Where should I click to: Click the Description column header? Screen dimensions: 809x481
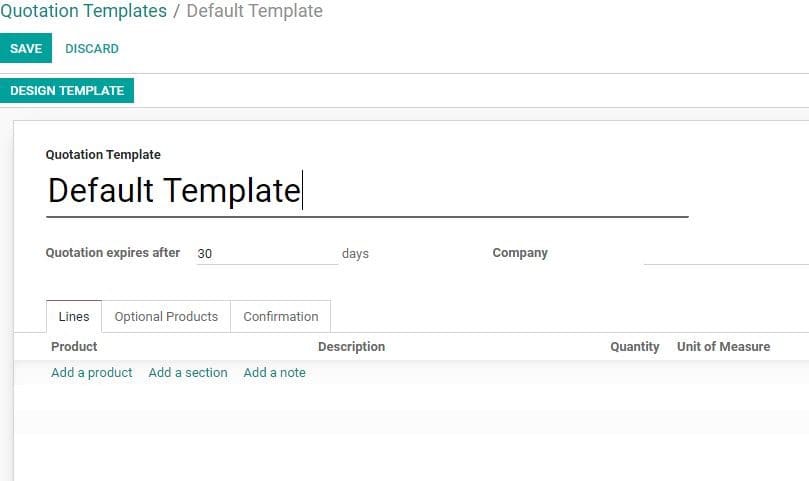point(351,347)
